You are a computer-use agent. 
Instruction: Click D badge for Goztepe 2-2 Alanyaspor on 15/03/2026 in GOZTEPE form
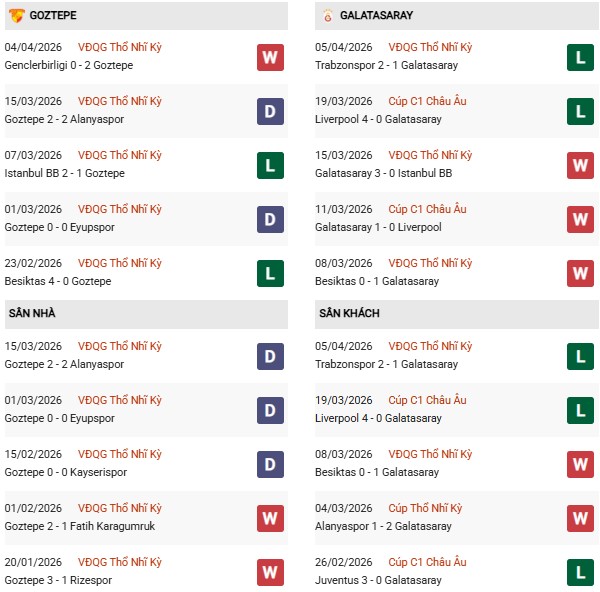270,111
